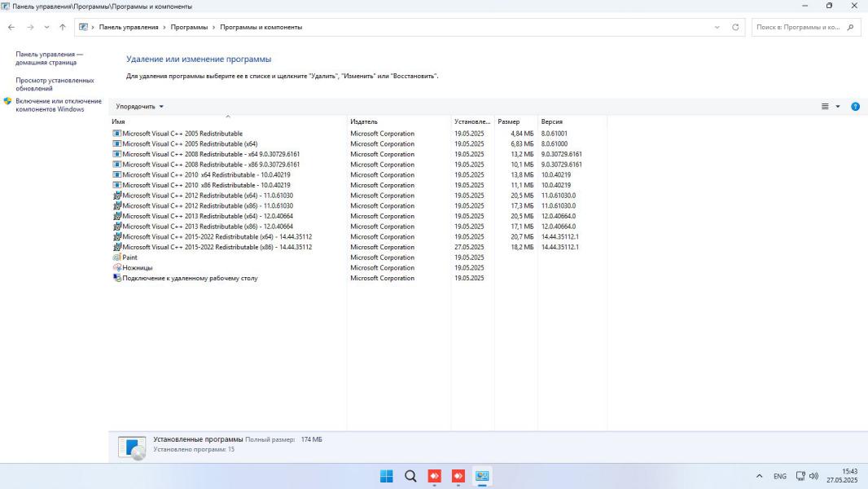Select icon of Visual C++ 2015-2022 (x86) entry
This screenshot has height=489, width=868.
tap(116, 247)
